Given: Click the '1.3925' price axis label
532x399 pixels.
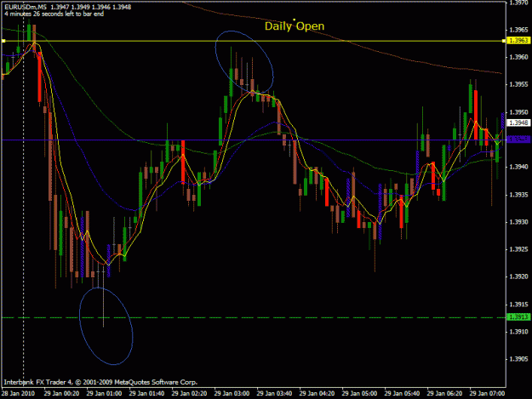Looking at the screenshot, I should tap(519, 249).
